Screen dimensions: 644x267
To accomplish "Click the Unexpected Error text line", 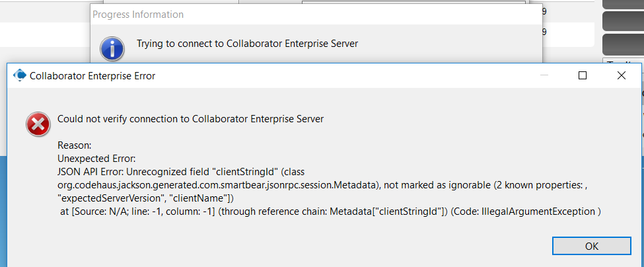I will click(96, 158).
